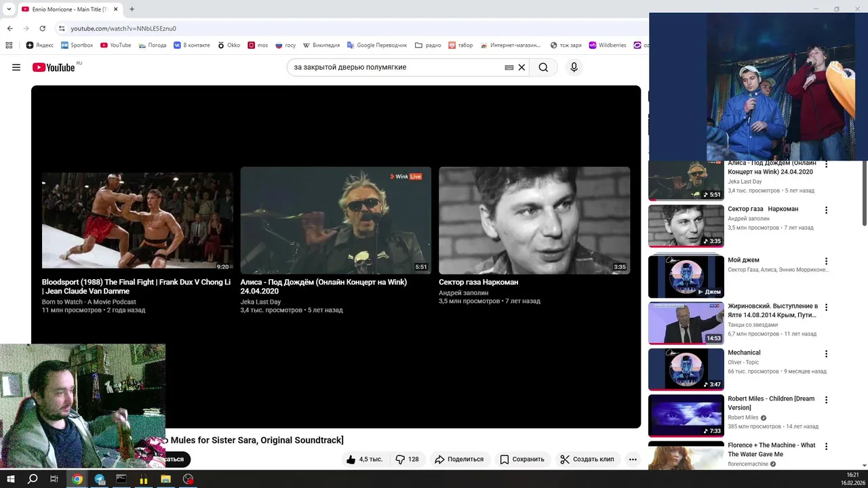Open the Born to Watch channel link

[x=89, y=302]
